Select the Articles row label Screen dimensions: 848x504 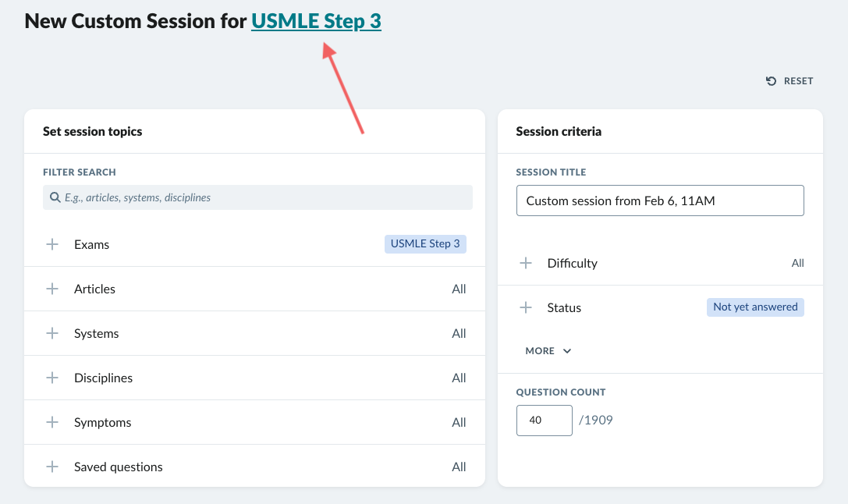point(94,289)
